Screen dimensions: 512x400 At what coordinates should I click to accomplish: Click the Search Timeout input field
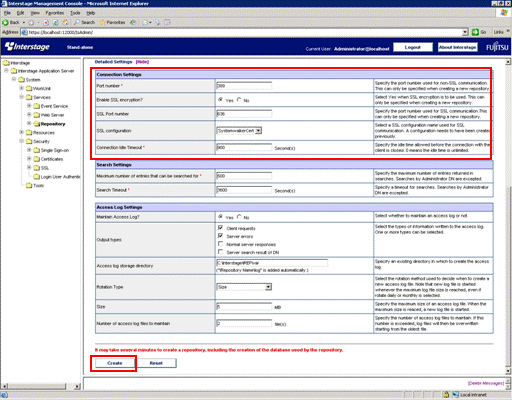(244, 190)
